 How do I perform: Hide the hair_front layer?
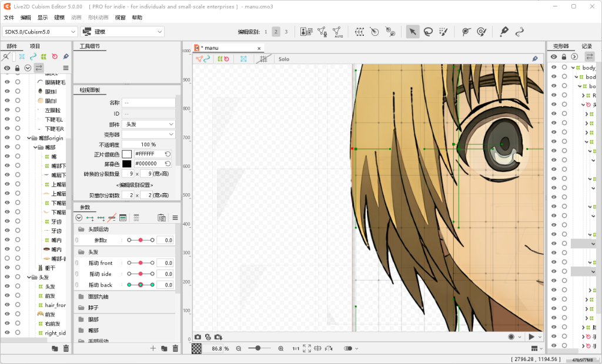pyautogui.click(x=7, y=305)
